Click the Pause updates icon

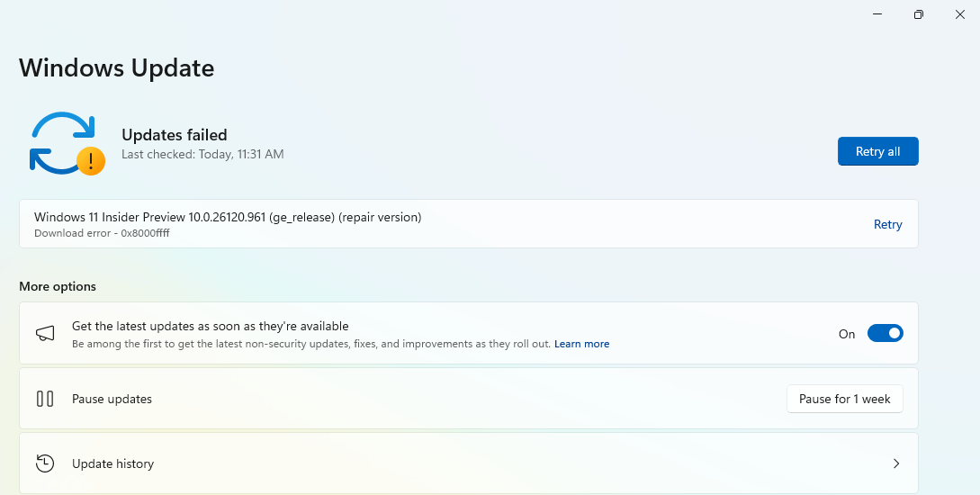45,399
